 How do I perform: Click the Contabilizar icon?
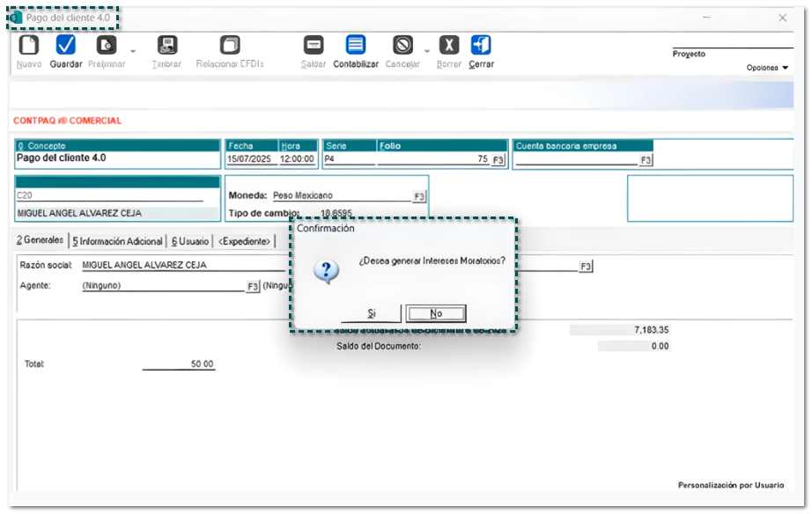tap(356, 46)
